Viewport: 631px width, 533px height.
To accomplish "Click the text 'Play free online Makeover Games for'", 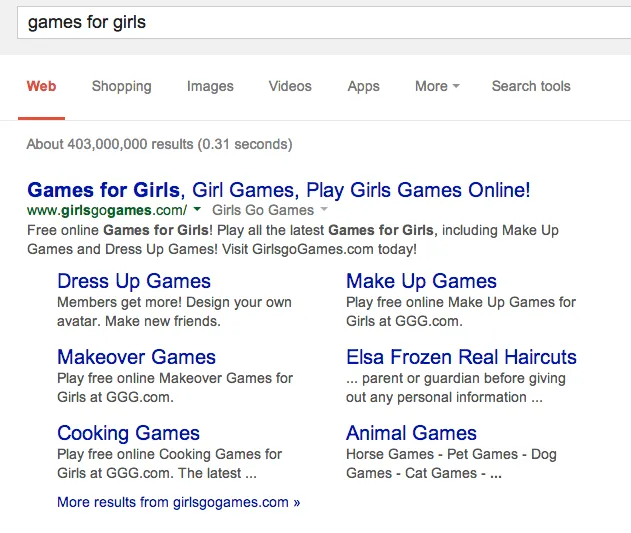I will click(x=175, y=378).
